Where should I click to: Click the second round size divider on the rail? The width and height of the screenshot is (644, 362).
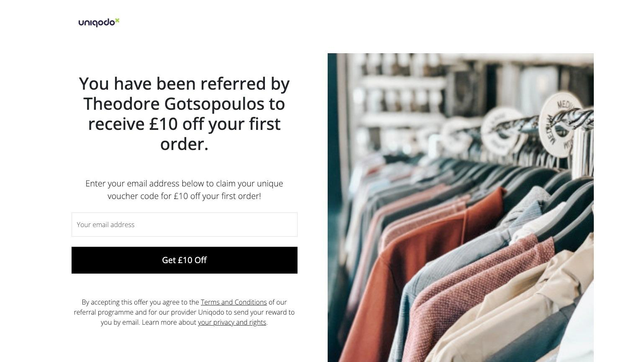point(500,130)
